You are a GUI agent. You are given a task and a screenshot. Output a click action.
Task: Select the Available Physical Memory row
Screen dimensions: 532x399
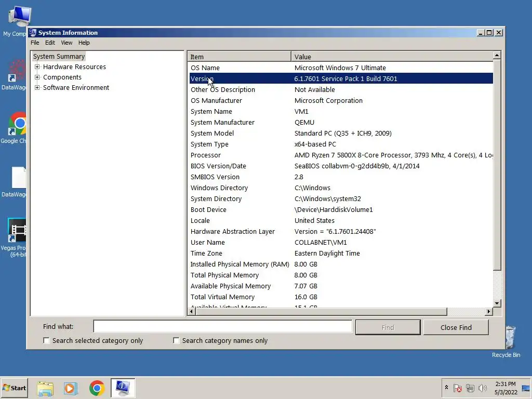[341, 286]
